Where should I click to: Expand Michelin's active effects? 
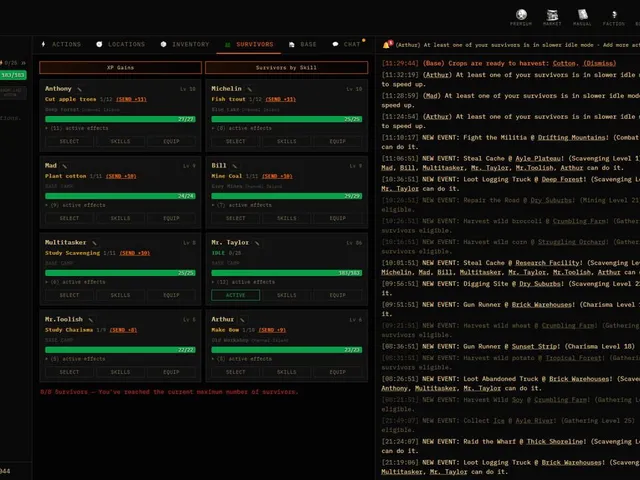(x=242, y=128)
